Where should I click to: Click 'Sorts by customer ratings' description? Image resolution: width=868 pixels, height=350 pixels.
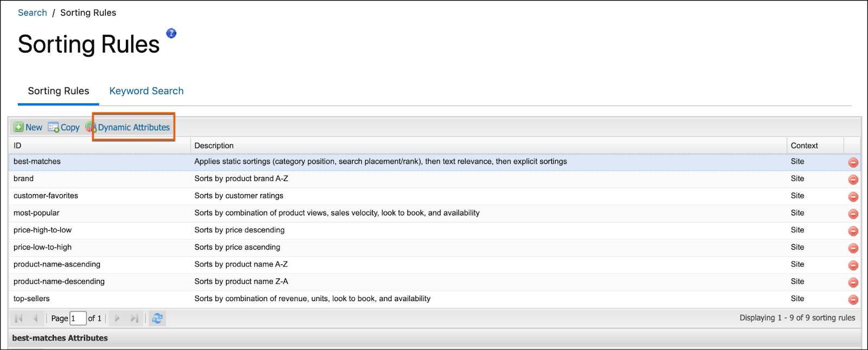pyautogui.click(x=239, y=196)
